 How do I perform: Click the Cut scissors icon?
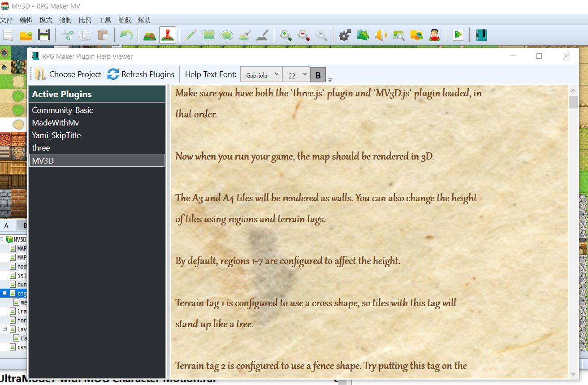(67, 35)
